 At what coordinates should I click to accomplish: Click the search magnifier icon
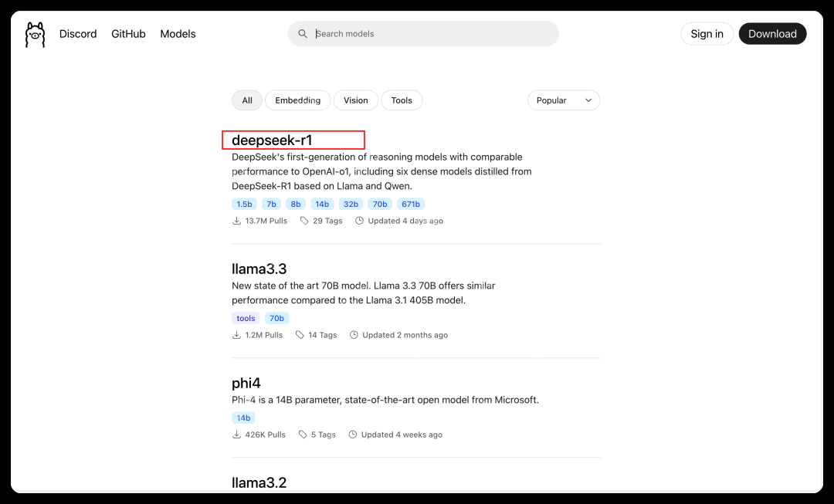(303, 33)
